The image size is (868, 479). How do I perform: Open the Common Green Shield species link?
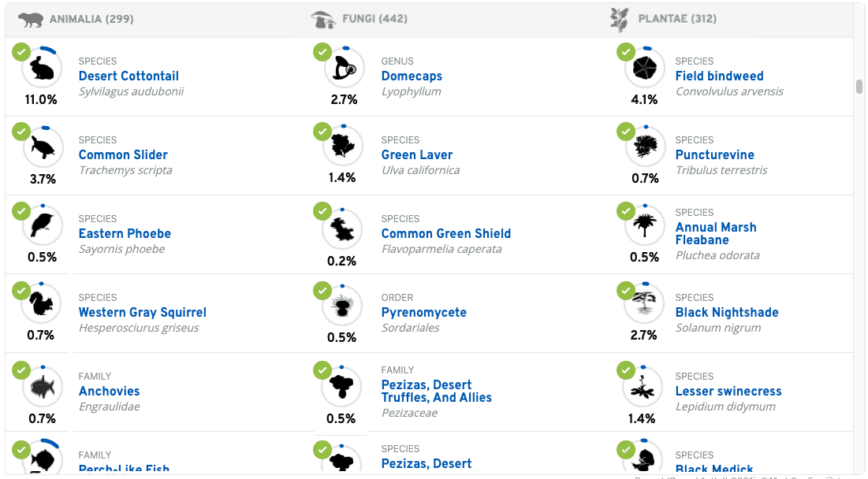point(445,233)
